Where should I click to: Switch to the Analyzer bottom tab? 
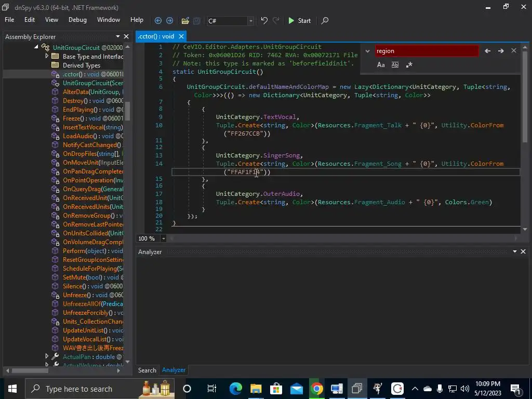pyautogui.click(x=174, y=370)
